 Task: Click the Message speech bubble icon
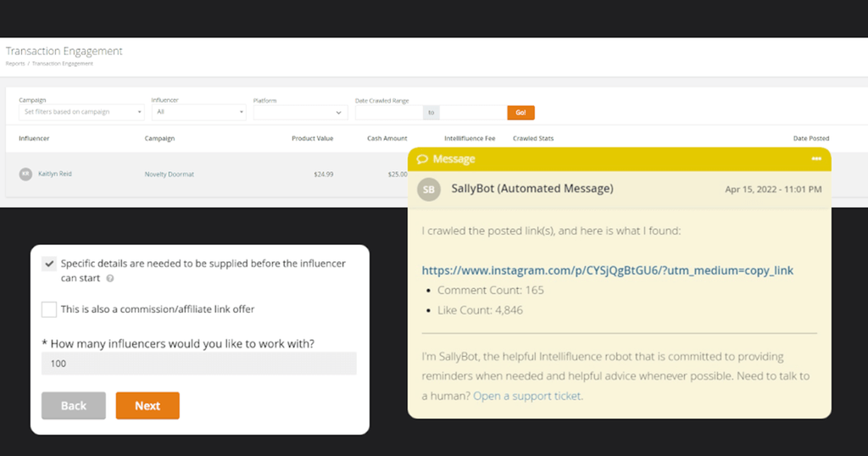click(422, 159)
